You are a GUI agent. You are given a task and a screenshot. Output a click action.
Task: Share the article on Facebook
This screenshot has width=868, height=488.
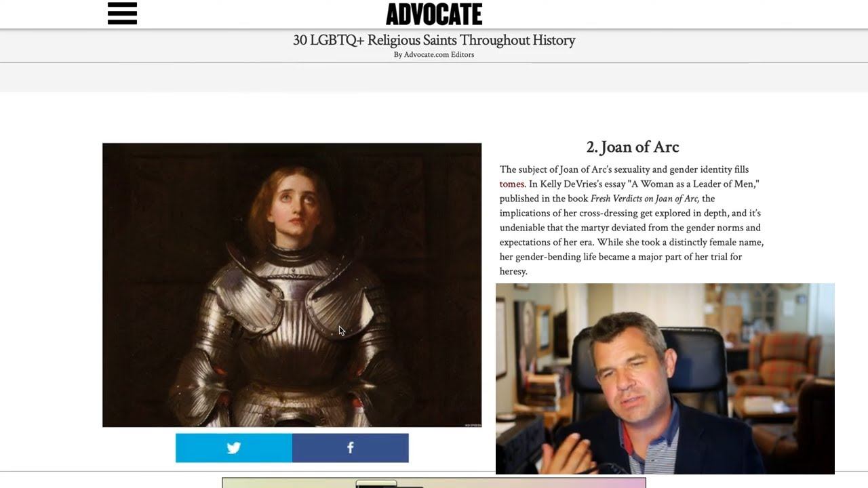pyautogui.click(x=351, y=448)
